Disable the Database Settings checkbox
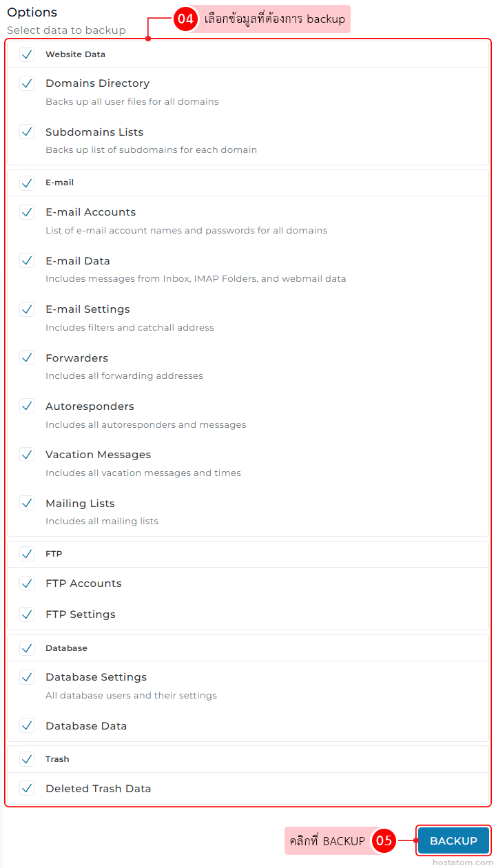The height and width of the screenshot is (868, 496). [x=27, y=677]
